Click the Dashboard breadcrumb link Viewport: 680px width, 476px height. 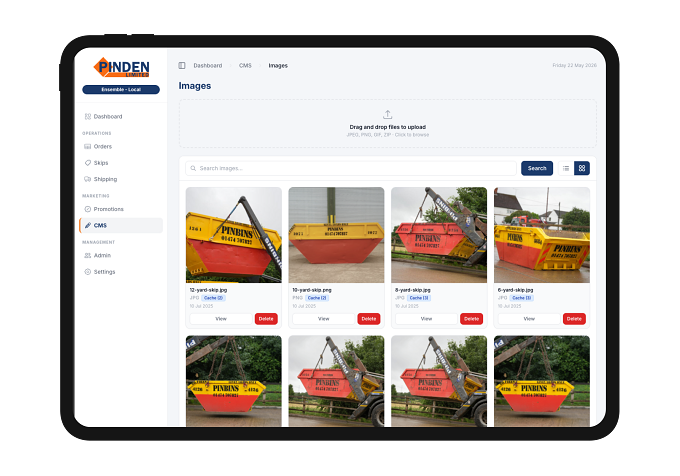tap(208, 65)
